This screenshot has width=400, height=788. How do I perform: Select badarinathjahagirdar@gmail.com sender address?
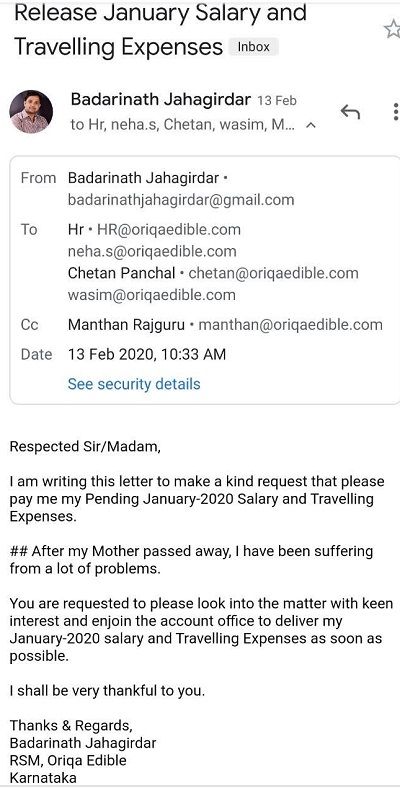[181, 200]
